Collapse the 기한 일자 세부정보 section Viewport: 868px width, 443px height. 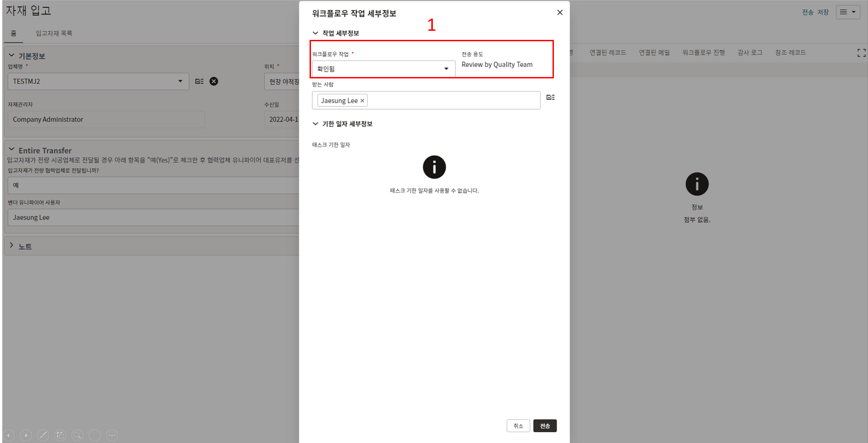(x=315, y=124)
